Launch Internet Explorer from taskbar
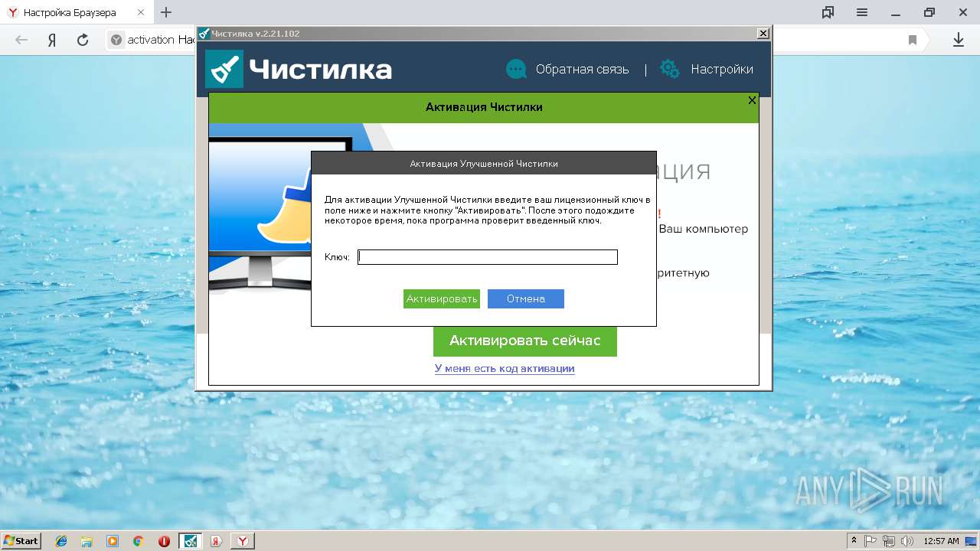The image size is (980, 551). tap(61, 541)
